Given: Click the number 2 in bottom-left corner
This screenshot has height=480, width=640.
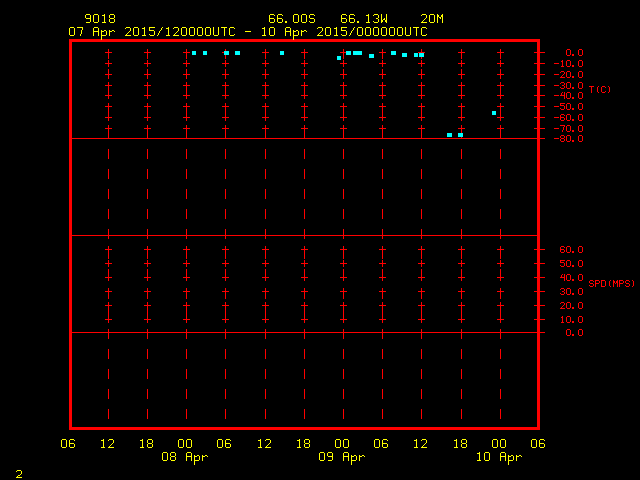Looking at the screenshot, I should (x=18, y=471).
